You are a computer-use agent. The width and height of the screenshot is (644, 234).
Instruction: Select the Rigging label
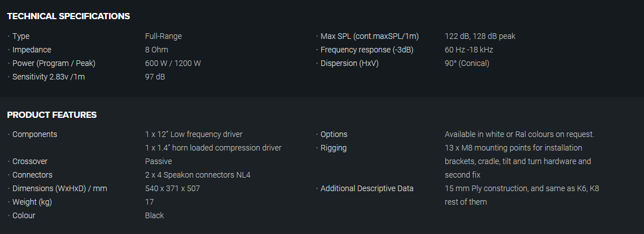click(334, 148)
